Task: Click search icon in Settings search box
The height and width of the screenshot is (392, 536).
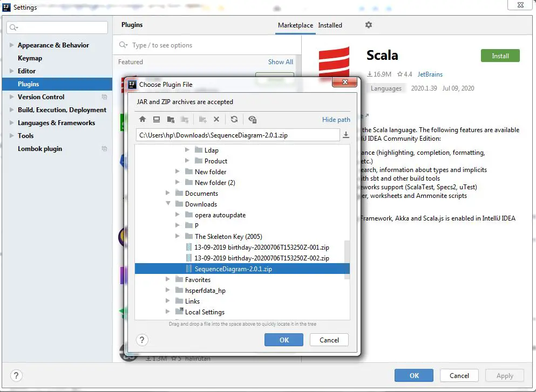Action: pos(13,27)
